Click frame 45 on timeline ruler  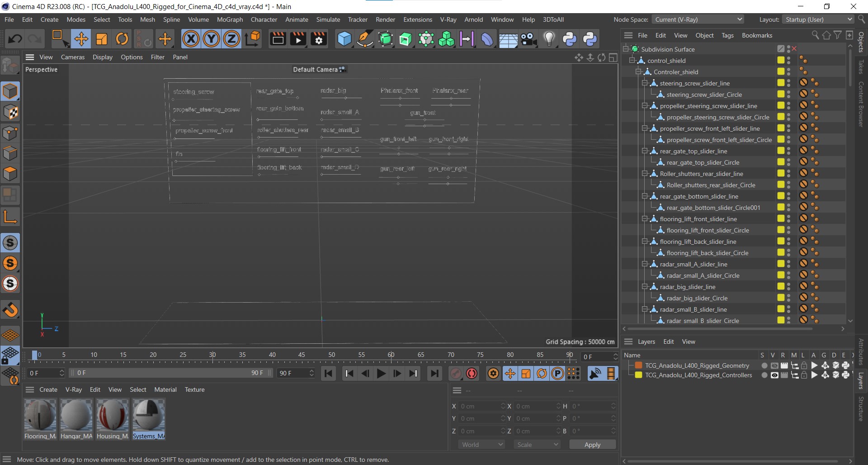coord(302,355)
